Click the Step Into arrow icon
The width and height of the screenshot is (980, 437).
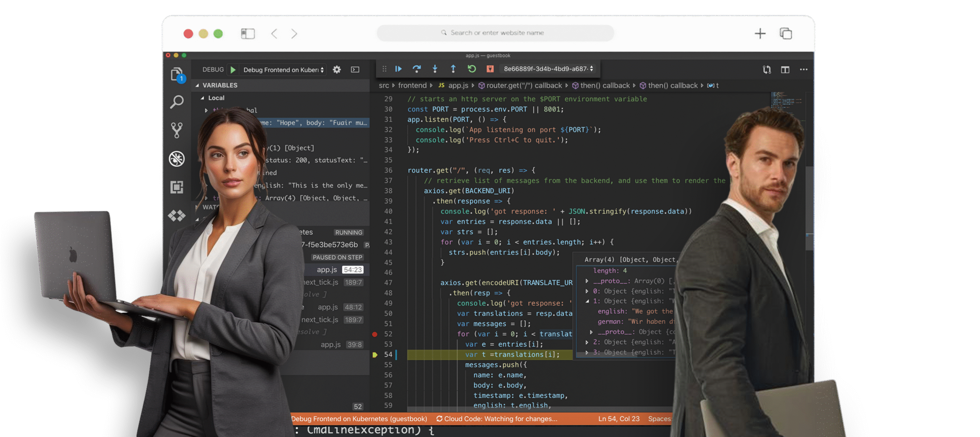(x=435, y=69)
